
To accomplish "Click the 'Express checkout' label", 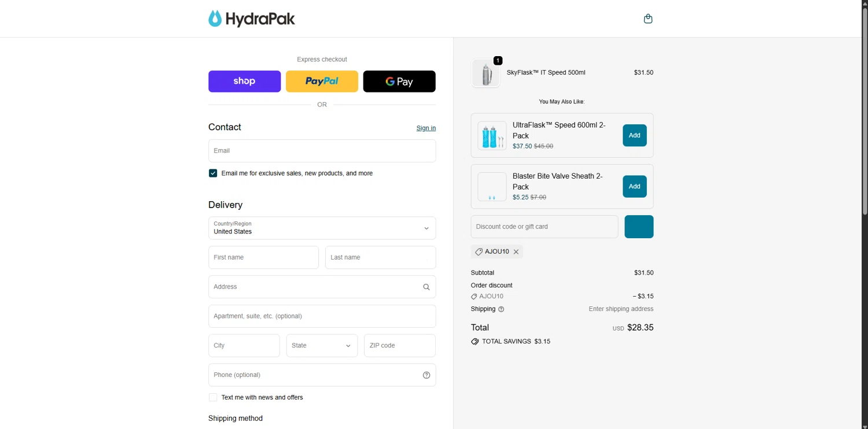I will 322,60.
